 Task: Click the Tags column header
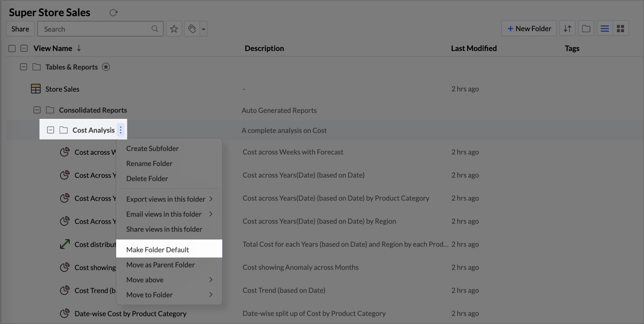click(x=572, y=48)
